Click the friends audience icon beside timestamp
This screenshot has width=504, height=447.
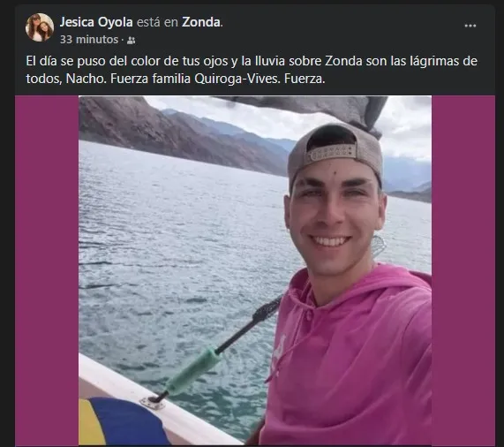click(132, 41)
